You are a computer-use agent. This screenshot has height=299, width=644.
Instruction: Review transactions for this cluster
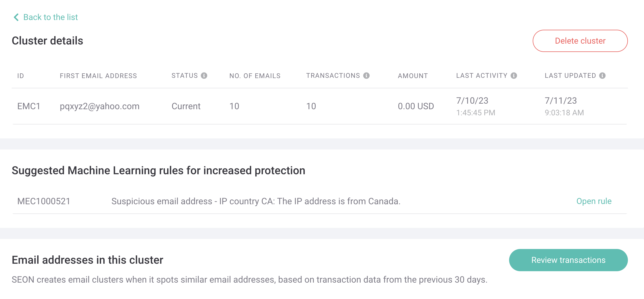tap(568, 260)
